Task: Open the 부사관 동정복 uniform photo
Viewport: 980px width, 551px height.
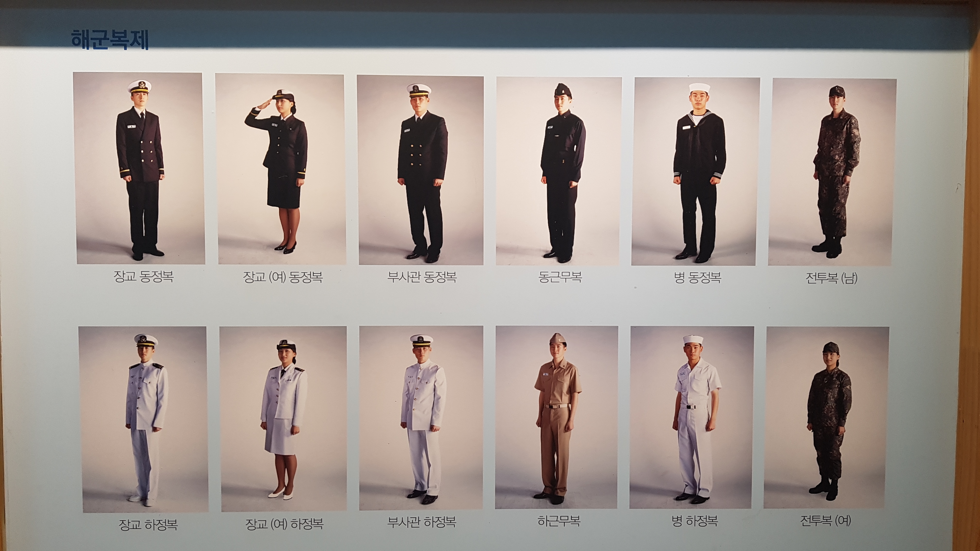Action: 420,170
